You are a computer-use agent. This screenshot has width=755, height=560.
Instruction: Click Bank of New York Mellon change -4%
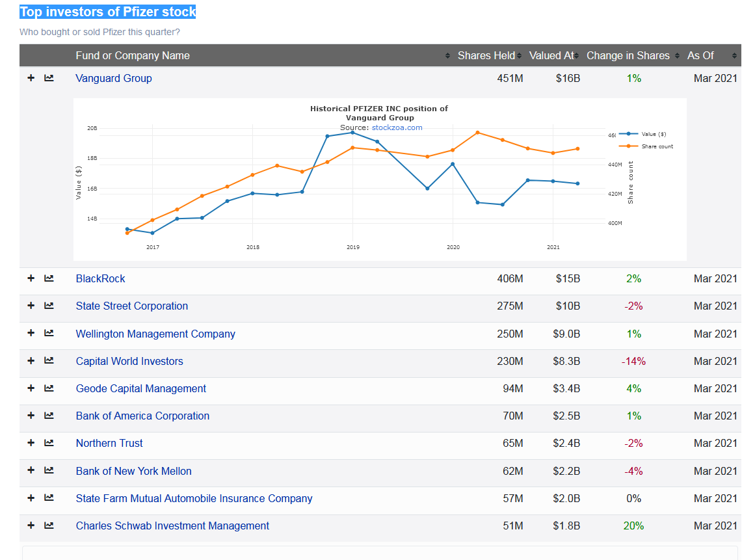pyautogui.click(x=633, y=471)
